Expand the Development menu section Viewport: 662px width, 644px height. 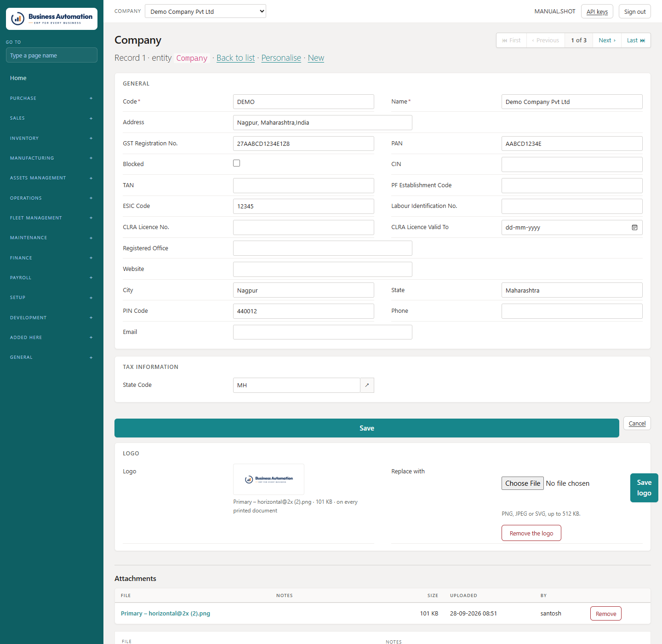pos(51,317)
